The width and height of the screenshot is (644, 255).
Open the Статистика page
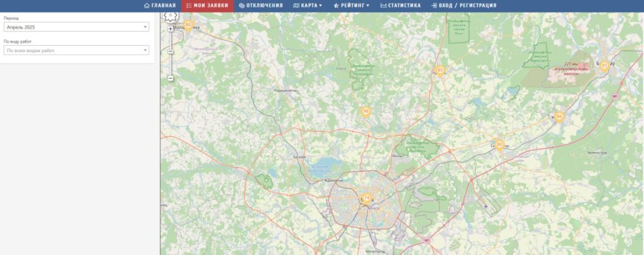pyautogui.click(x=401, y=6)
